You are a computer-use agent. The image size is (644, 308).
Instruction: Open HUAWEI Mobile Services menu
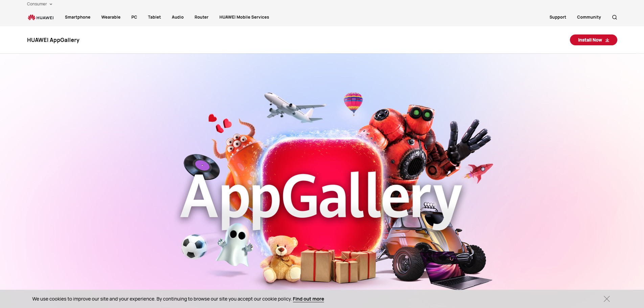(244, 17)
